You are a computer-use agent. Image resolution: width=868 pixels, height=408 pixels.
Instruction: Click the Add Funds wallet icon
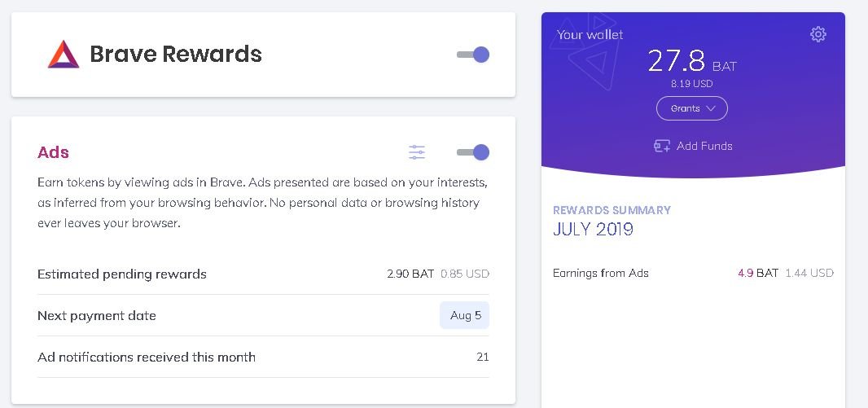(661, 146)
